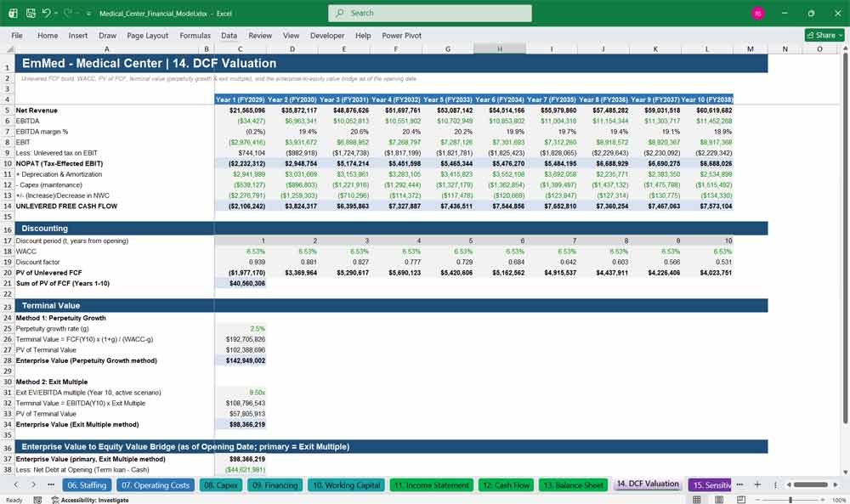Open the Power Pivot ribbon tab
850x504 pixels.
[x=402, y=35]
